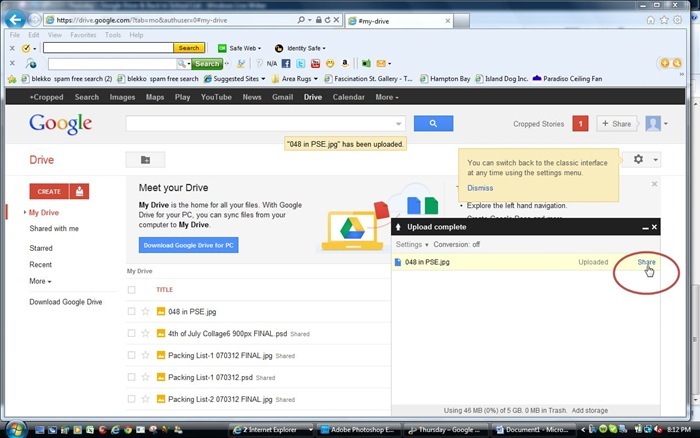Star Packing List-1 070312.psd file
700x438 pixels.
(x=145, y=377)
